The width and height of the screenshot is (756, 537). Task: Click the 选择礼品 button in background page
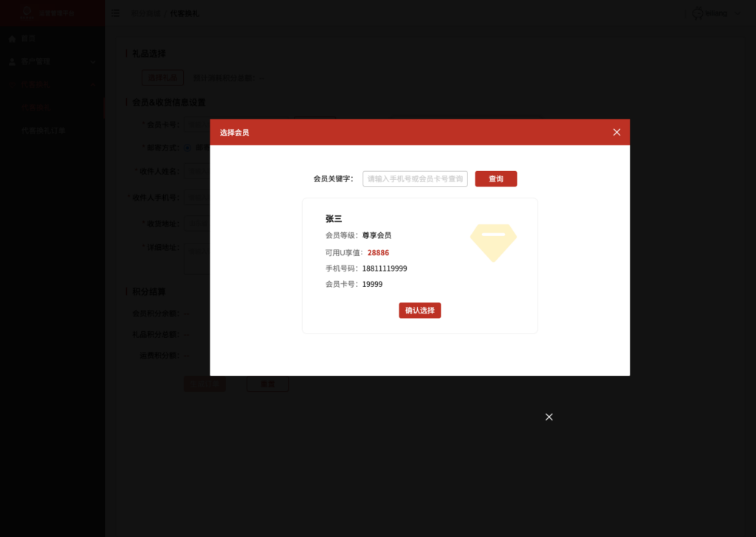click(x=162, y=77)
